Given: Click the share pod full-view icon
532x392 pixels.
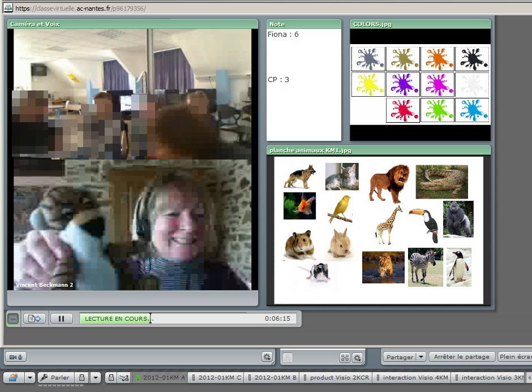Looking at the screenshot, I should pos(344,357).
